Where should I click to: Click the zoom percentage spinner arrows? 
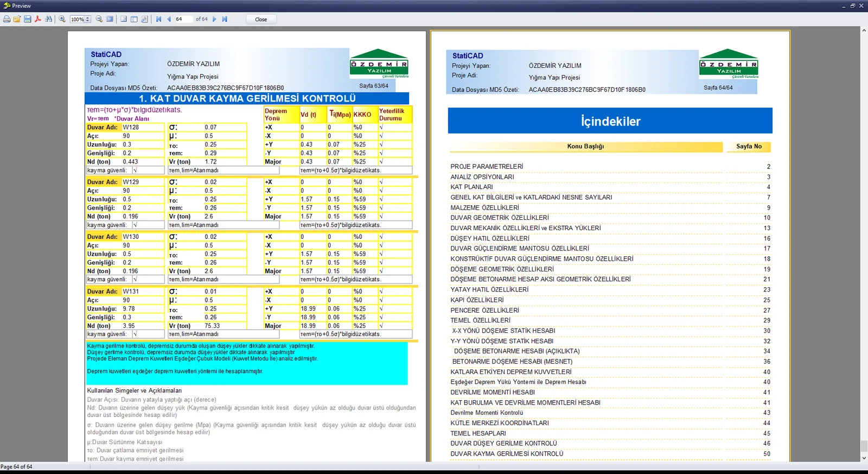click(88, 19)
